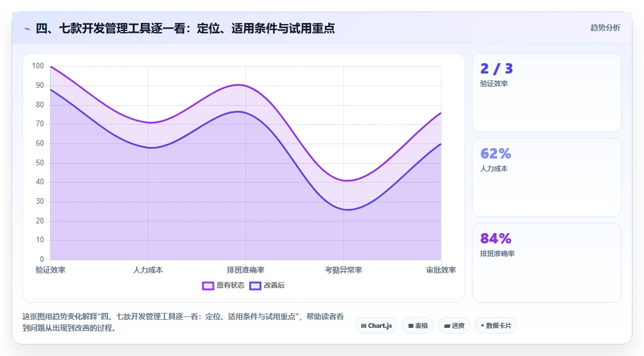Viewport: 644px width, 356px height.
Task: Click 人力成本 caption in the second stat card
Action: tap(494, 169)
